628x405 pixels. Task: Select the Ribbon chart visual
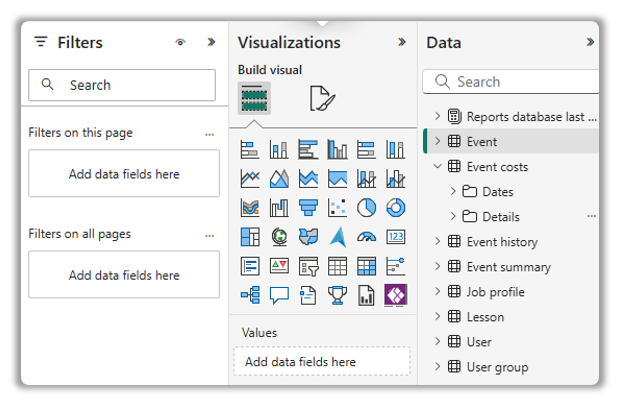pyautogui.click(x=250, y=208)
